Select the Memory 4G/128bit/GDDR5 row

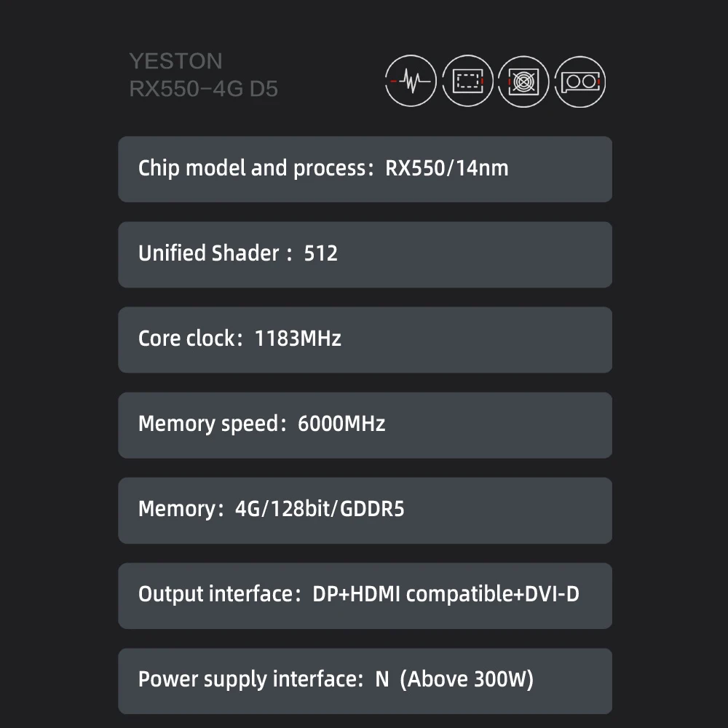tap(365, 510)
